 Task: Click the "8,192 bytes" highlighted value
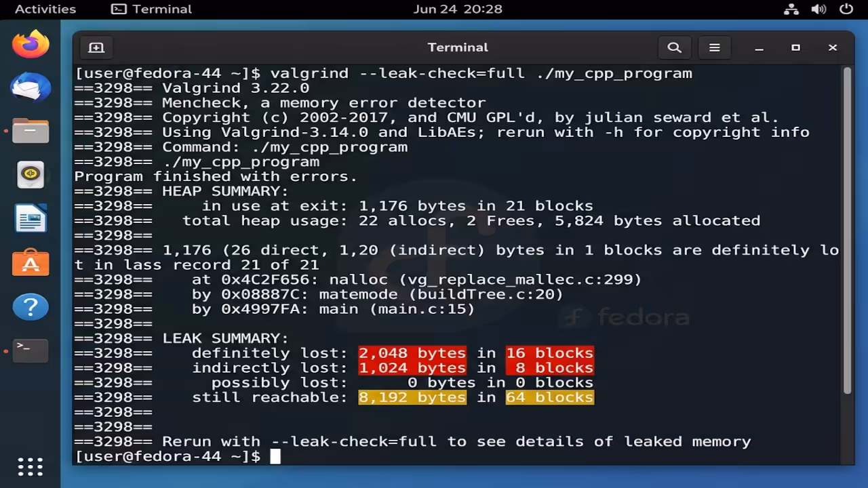click(x=412, y=397)
